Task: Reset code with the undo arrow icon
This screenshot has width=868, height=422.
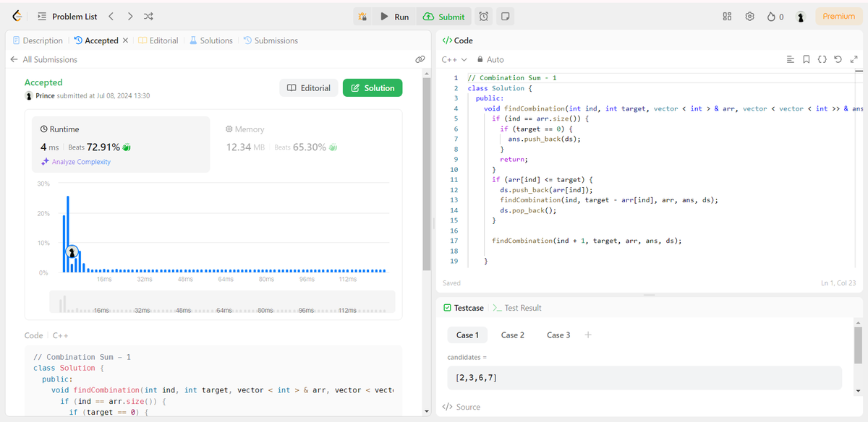Action: (x=838, y=59)
